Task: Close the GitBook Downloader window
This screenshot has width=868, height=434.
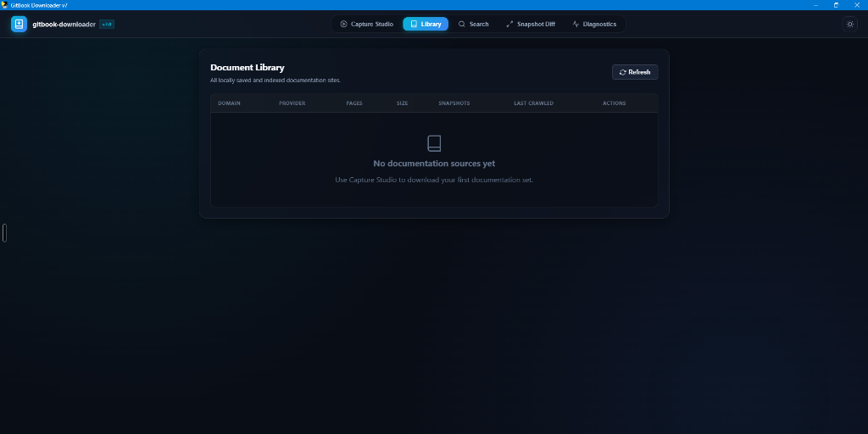Action: (x=857, y=5)
